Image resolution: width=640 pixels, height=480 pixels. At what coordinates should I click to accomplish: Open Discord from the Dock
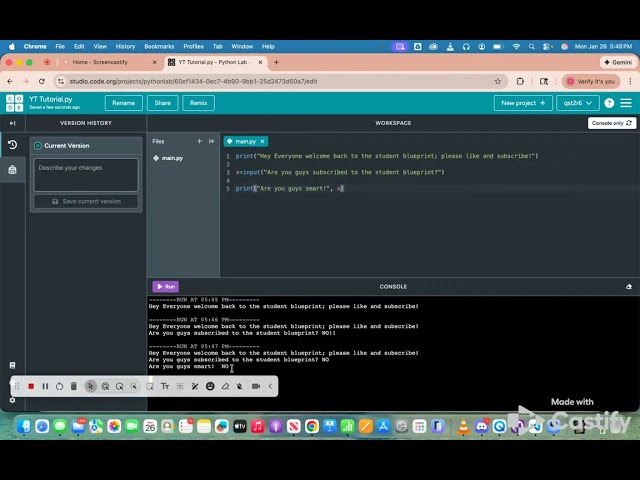coord(482,427)
